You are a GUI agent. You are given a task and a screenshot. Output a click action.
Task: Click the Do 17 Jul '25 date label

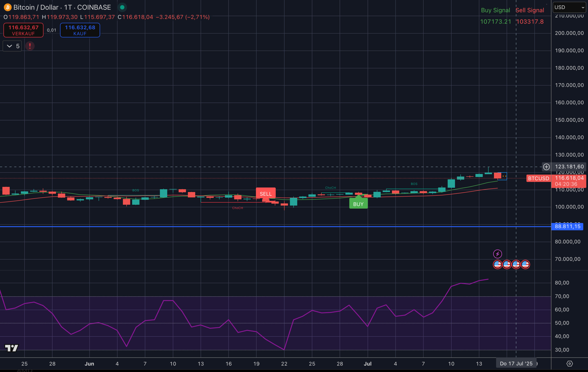coord(516,364)
